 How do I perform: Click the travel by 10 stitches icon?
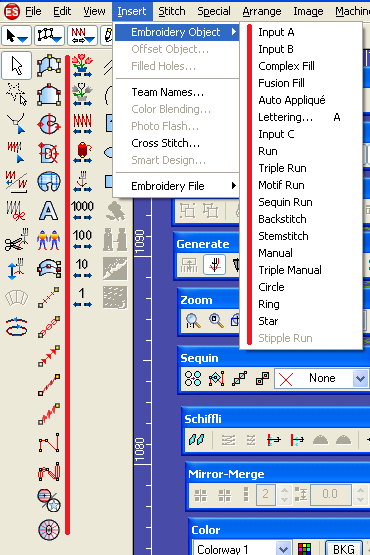click(82, 269)
